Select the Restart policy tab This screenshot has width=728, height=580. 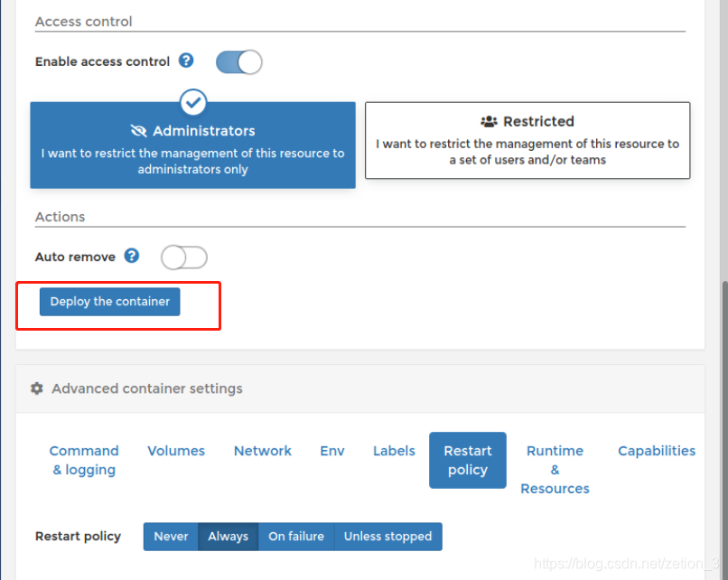[x=468, y=460]
